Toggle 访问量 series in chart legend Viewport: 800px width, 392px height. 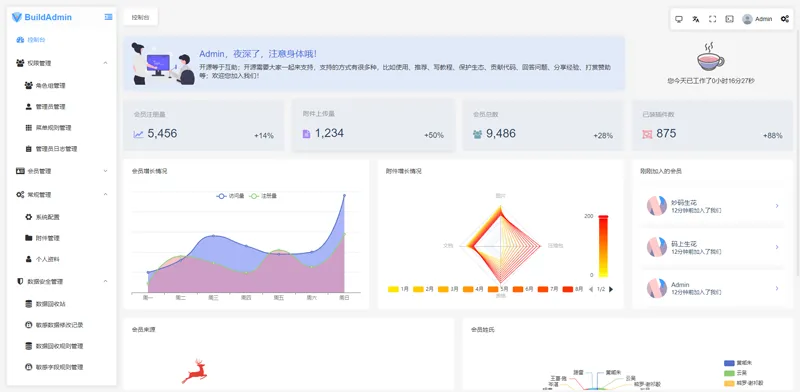pyautogui.click(x=230, y=196)
